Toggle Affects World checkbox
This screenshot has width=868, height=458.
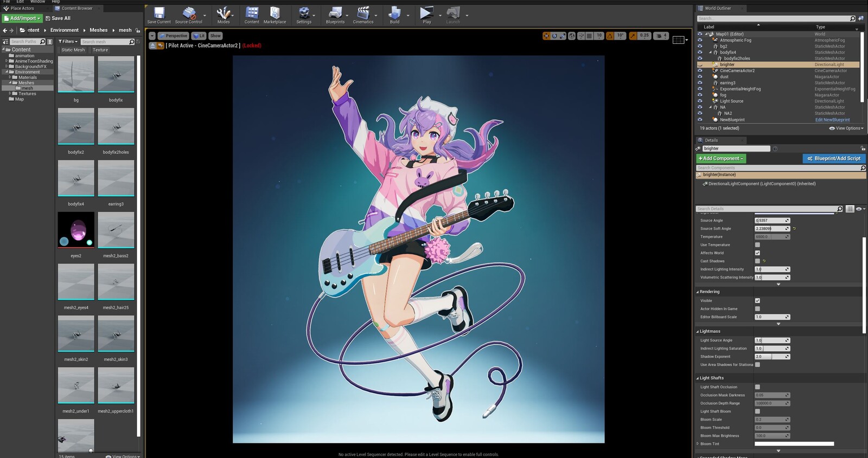757,253
